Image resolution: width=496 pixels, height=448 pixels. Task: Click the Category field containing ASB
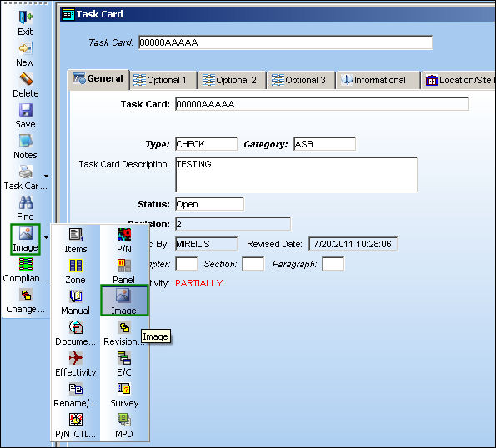tap(324, 144)
